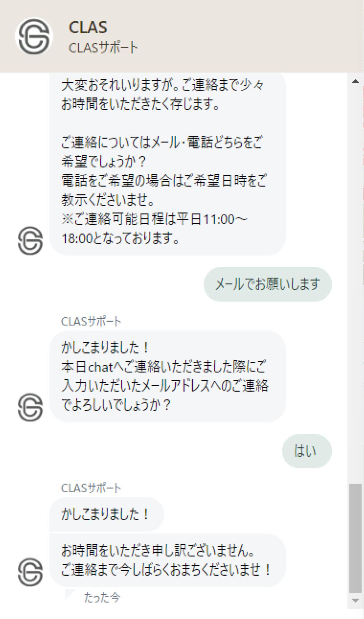
Task: Click the CLASサポート subtitle in the header
Action: [x=103, y=48]
